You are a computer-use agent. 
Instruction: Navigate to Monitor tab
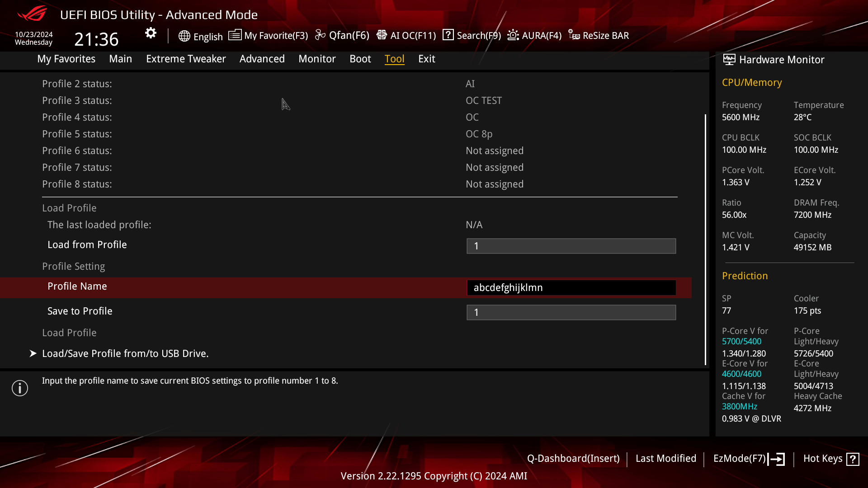(316, 58)
